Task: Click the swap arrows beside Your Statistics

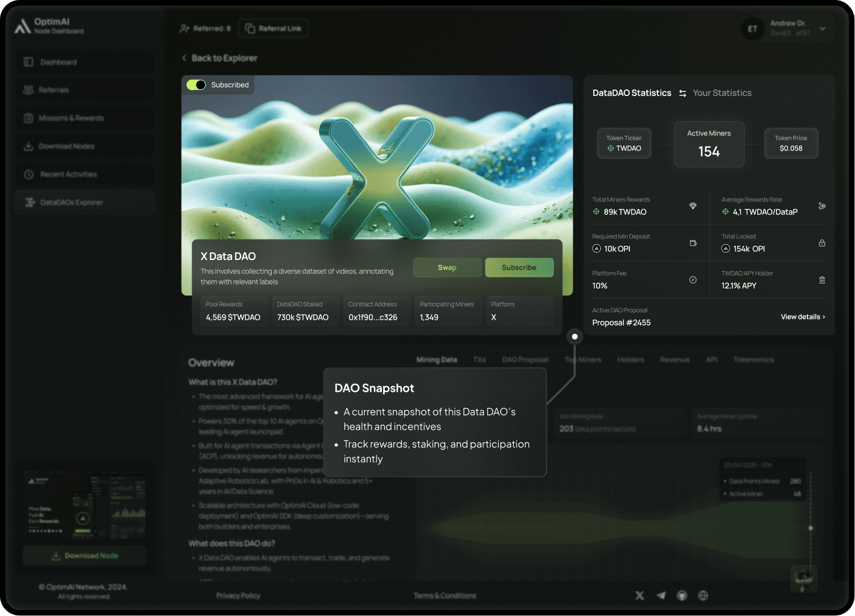Action: tap(682, 93)
